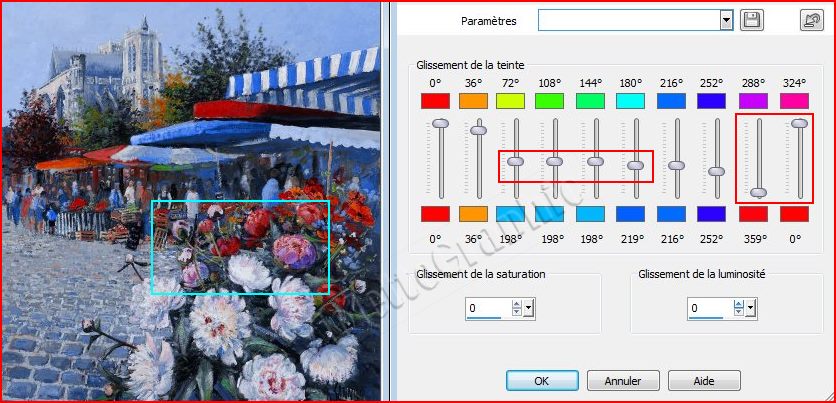Select the top magenta 324° color swatch
836x403 pixels.
click(x=795, y=100)
